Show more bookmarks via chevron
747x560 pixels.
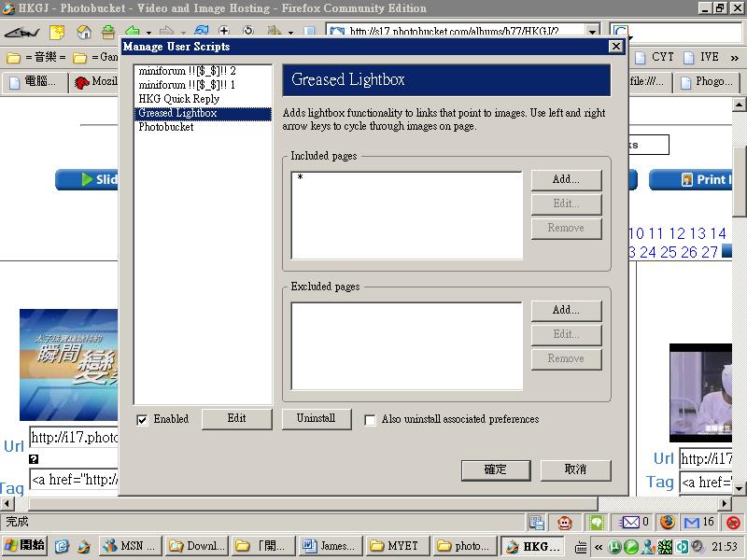734,58
